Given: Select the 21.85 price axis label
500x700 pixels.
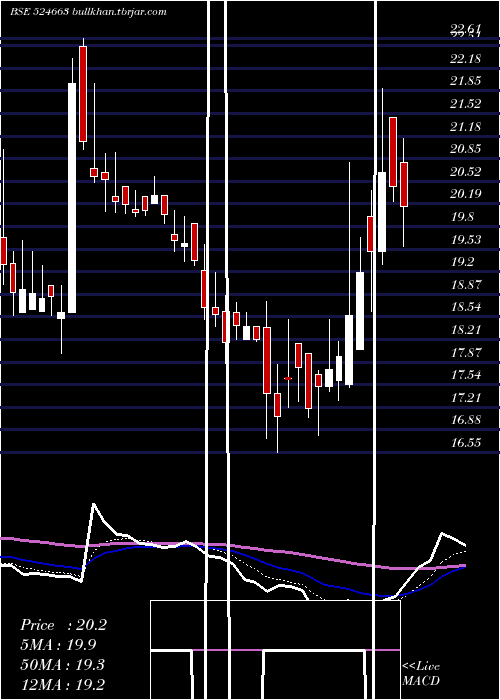Looking at the screenshot, I should click(x=466, y=81).
